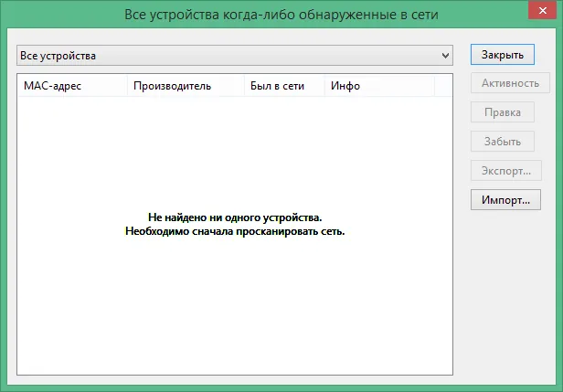This screenshot has height=392, width=563.
Task: Close the window with the red X
Action: point(542,10)
